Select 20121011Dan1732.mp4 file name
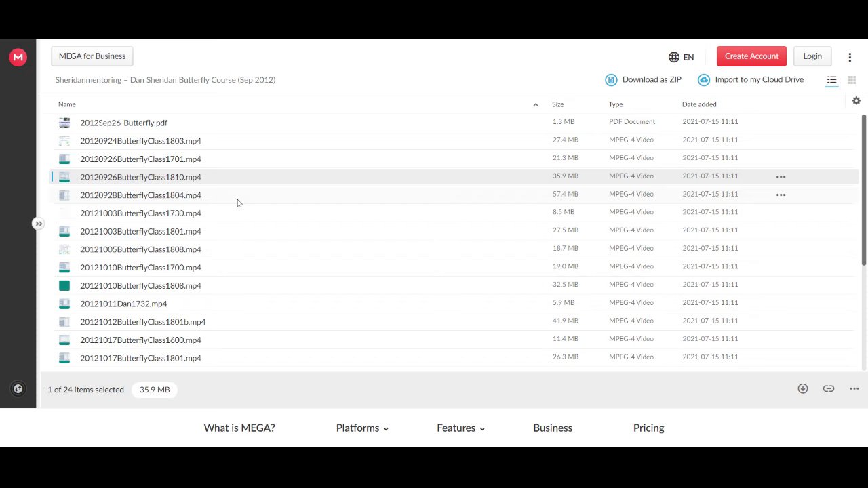 tap(123, 304)
